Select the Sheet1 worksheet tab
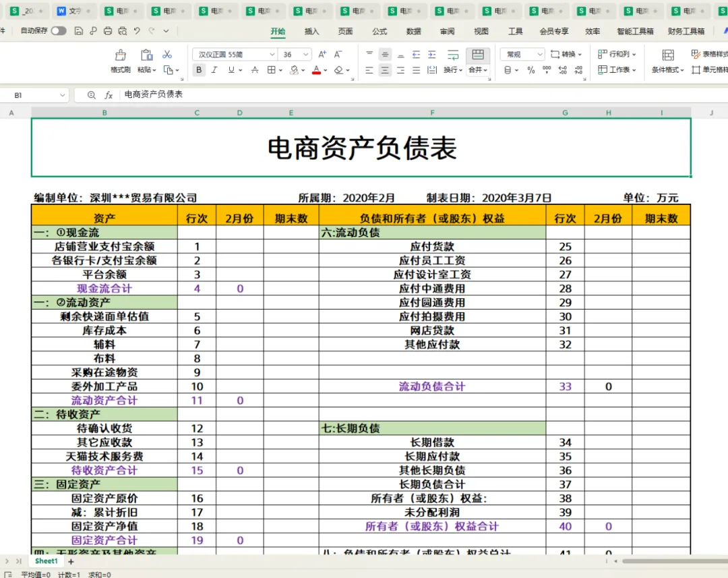728x578 pixels. click(x=46, y=561)
